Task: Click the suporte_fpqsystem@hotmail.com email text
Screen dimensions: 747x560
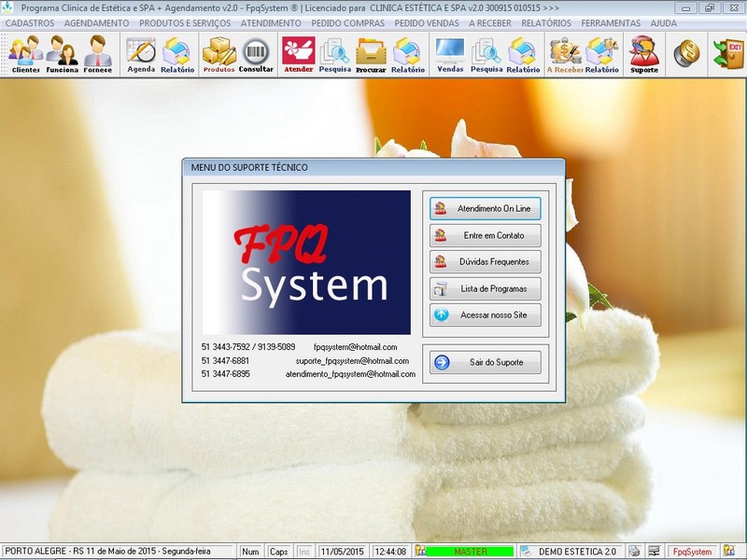Action: click(x=352, y=361)
